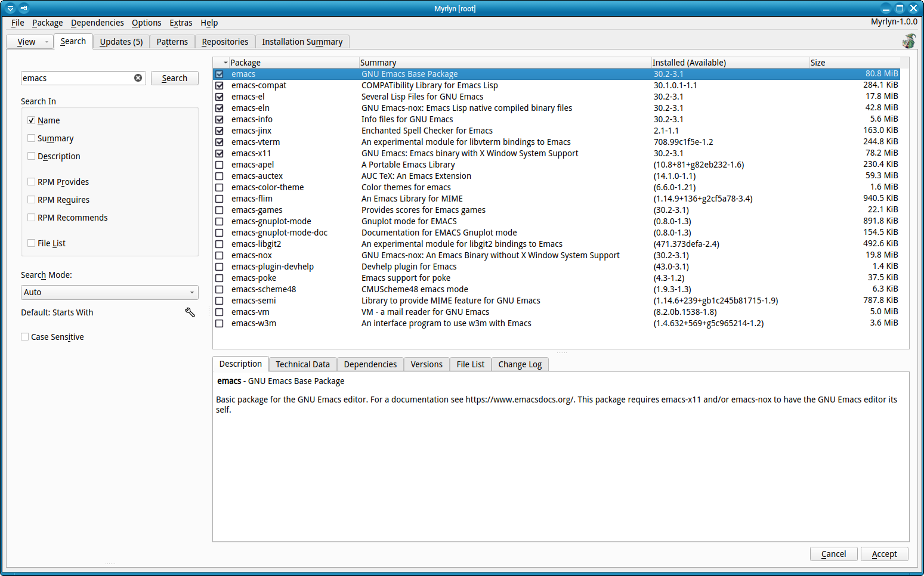
Task: Switch to the Patterns tab
Action: pos(172,42)
